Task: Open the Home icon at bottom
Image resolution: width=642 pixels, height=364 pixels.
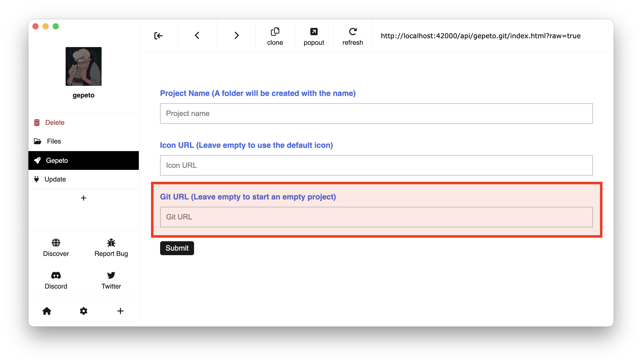Action: (47, 311)
